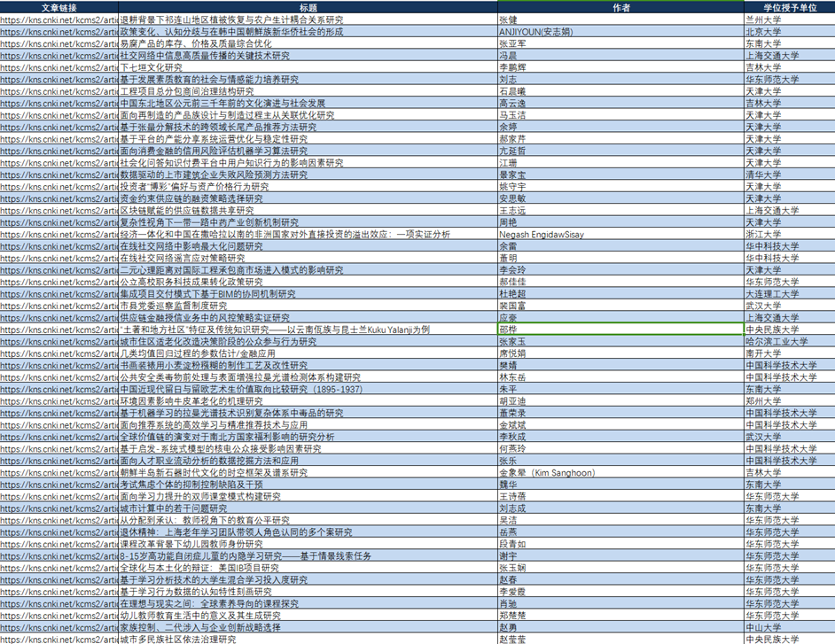Viewport: 835px width, 644px height.
Task: Click title 课程改革背景下幼儿园教师身份研究
Action: click(x=191, y=544)
